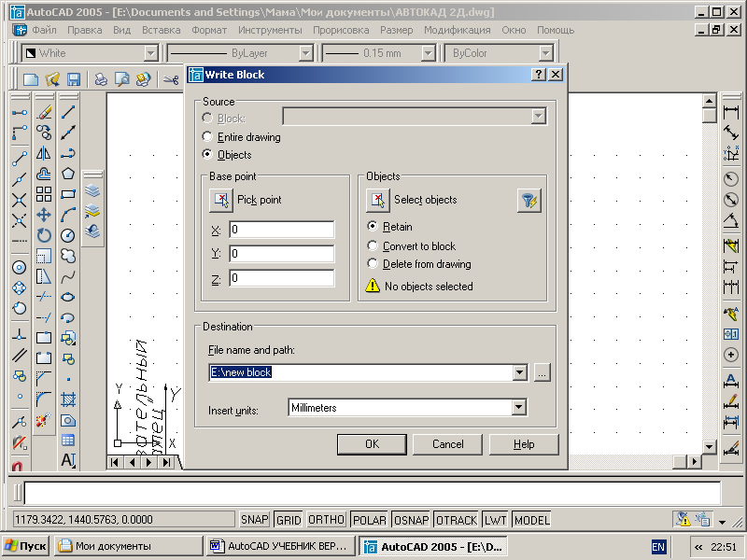Select the Line draw tool
The image size is (747, 560).
[68, 112]
